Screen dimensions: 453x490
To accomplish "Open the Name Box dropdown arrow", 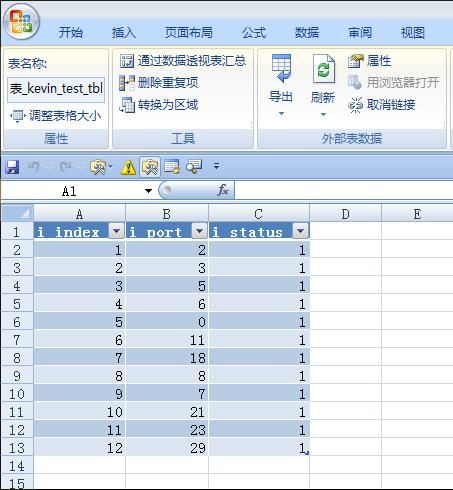I will (x=148, y=191).
